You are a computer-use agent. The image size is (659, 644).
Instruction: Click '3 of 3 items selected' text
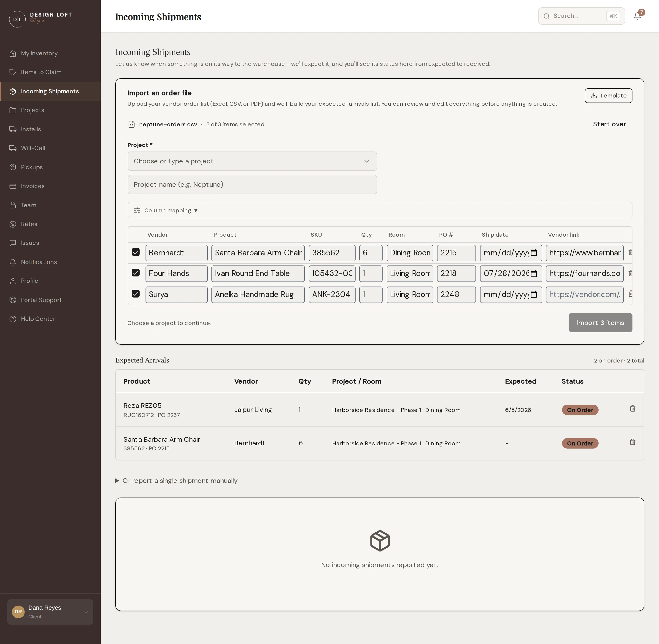(x=235, y=124)
